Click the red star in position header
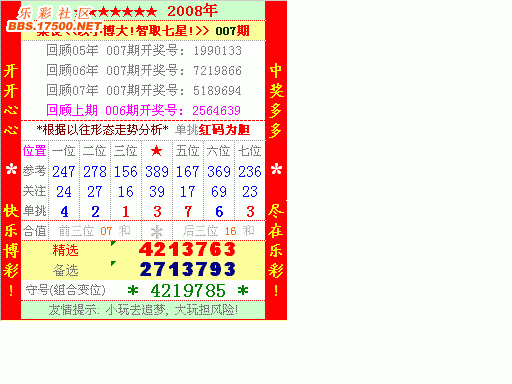The height and width of the screenshot is (384, 512). (156, 151)
